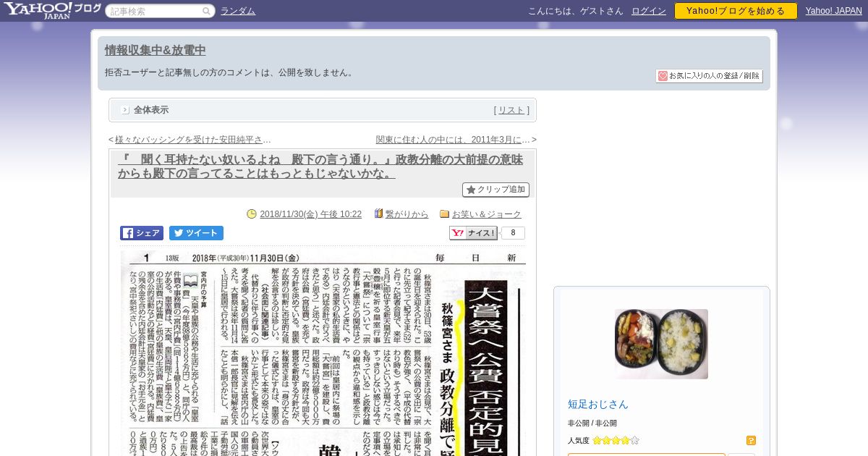Screen dimensions: 868x456
Task: Open profile link 短足おじさん
Action: [x=598, y=405]
